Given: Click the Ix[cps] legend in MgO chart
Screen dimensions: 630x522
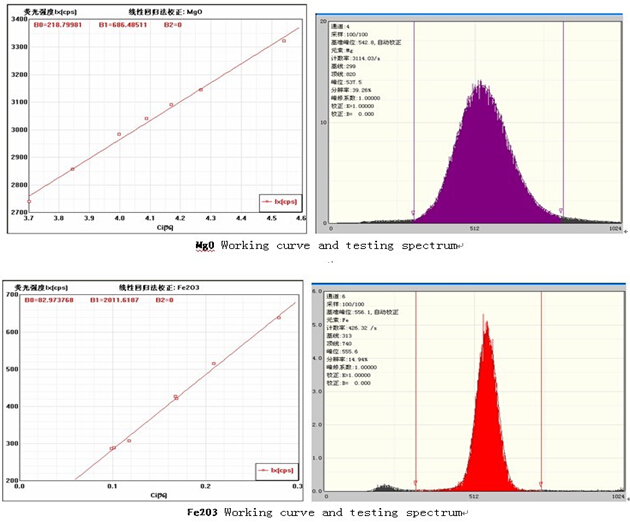Looking at the screenshot, I should [273, 200].
